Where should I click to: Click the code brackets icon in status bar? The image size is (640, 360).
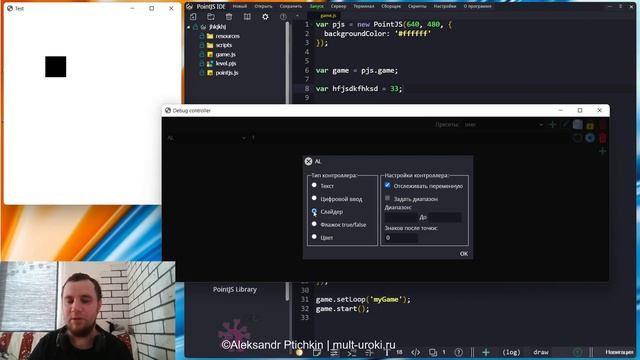pyautogui.click(x=416, y=352)
